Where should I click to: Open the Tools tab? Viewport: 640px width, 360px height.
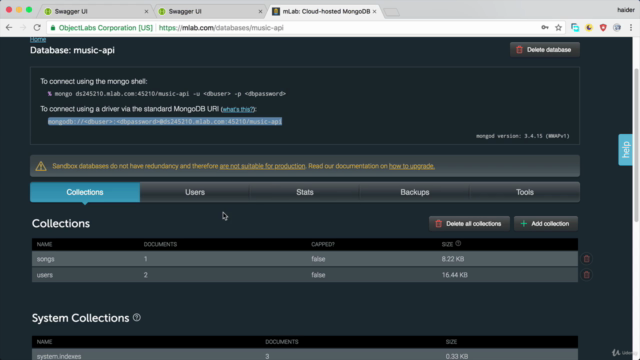(x=524, y=192)
